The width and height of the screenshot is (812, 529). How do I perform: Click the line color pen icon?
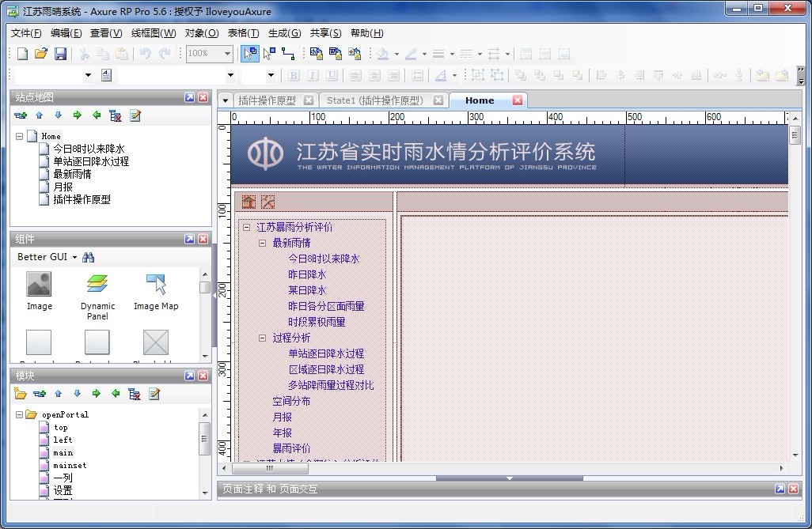(x=412, y=53)
